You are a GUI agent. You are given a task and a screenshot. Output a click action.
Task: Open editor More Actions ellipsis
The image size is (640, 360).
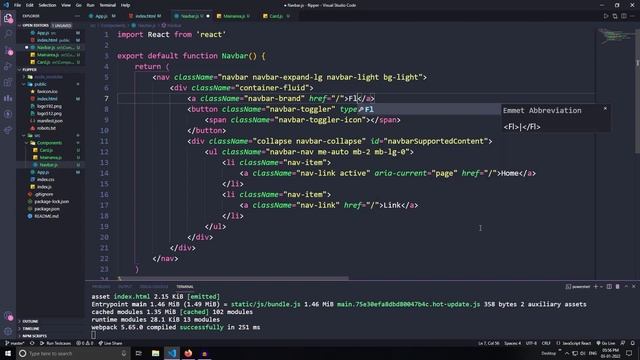[x=632, y=16]
